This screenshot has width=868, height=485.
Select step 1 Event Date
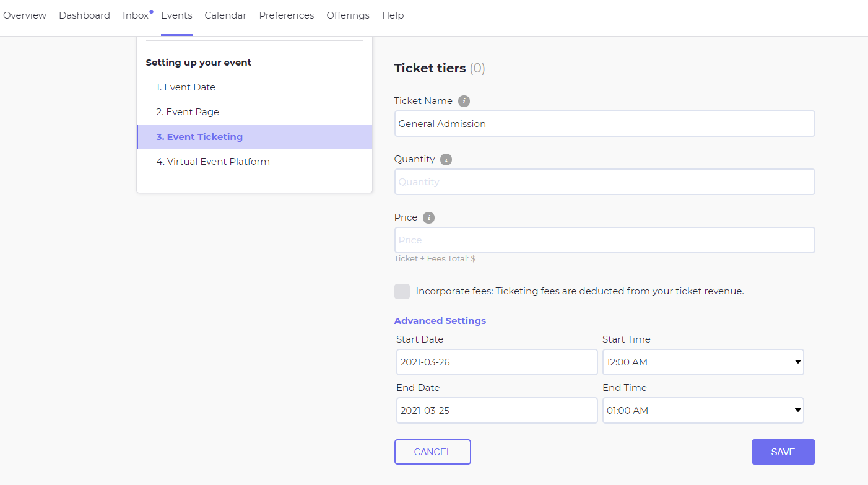point(254,87)
